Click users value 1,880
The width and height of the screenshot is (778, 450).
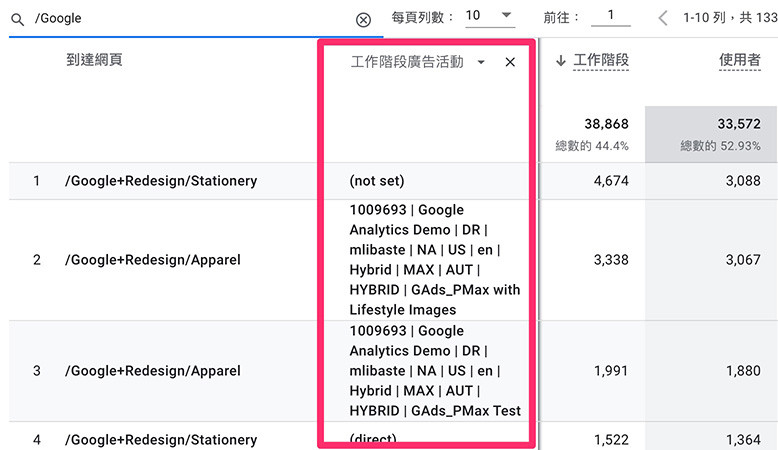[743, 371]
